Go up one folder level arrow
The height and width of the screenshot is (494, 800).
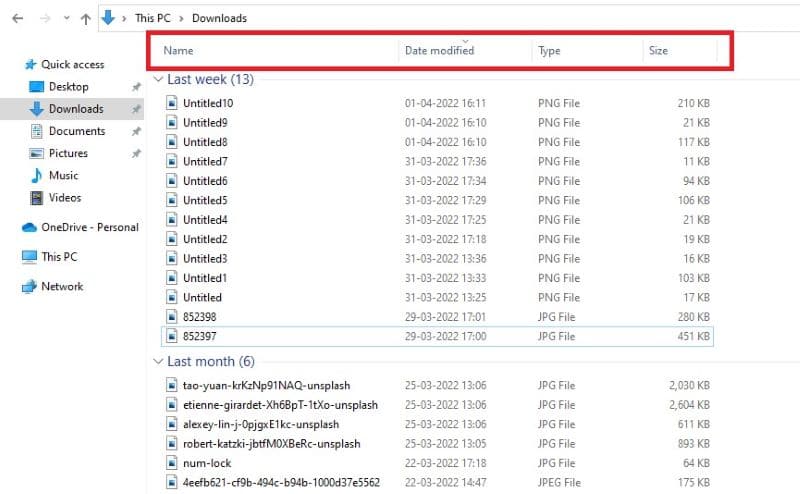tap(86, 19)
